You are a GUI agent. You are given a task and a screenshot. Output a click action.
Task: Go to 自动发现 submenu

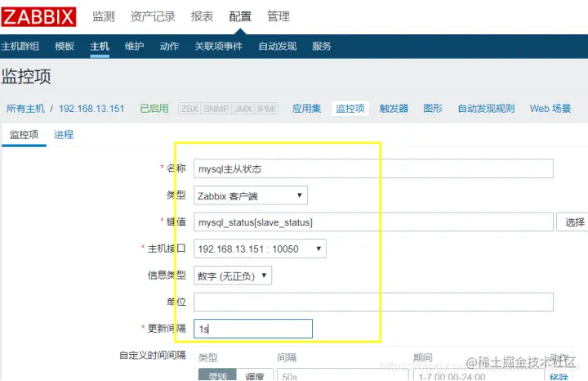coord(278,46)
